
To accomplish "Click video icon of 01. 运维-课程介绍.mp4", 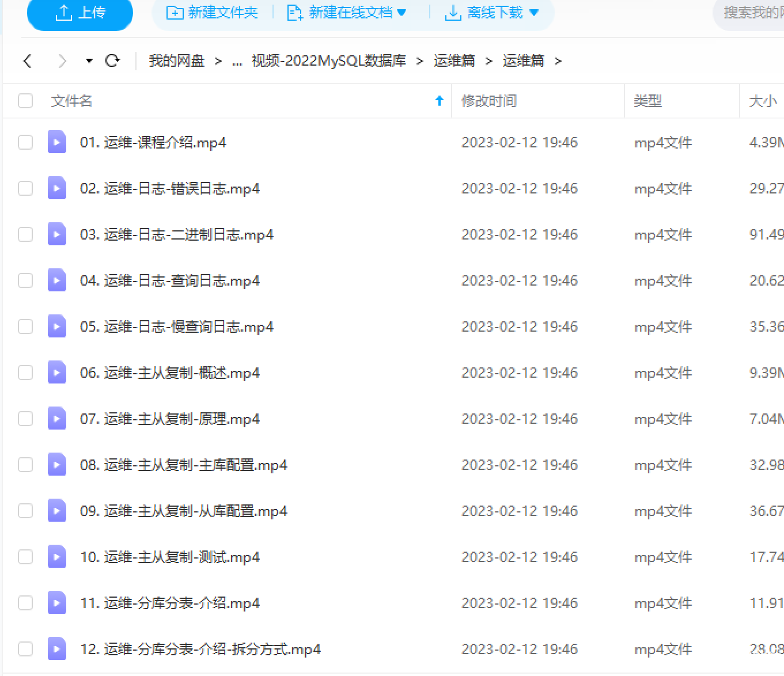I will coord(56,142).
